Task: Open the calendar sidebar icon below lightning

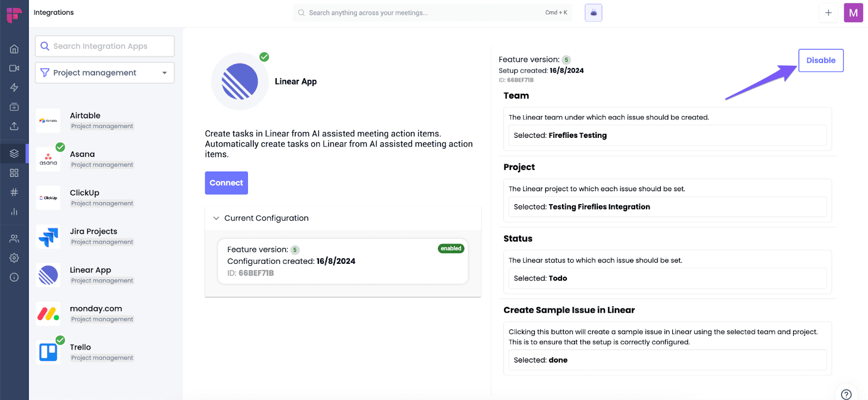Action: [x=14, y=107]
